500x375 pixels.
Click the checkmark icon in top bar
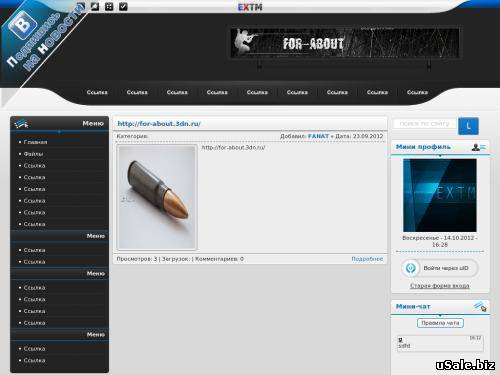click(x=123, y=6)
